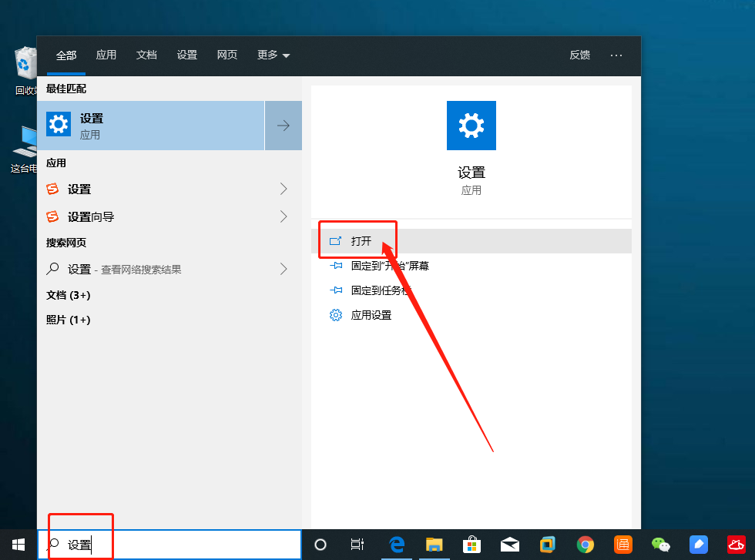Open Task View on the taskbar
Viewport: 755px width, 560px height.
(x=357, y=545)
